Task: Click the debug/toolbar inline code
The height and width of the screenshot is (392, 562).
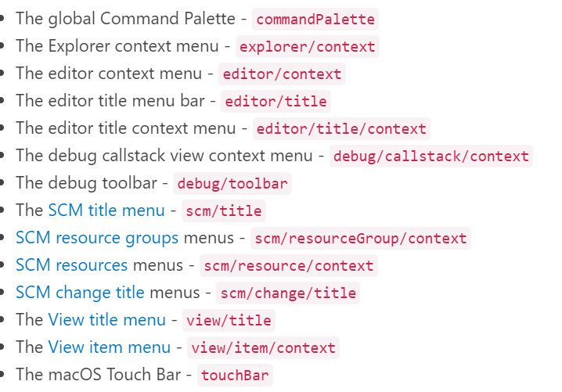Action: click(232, 184)
